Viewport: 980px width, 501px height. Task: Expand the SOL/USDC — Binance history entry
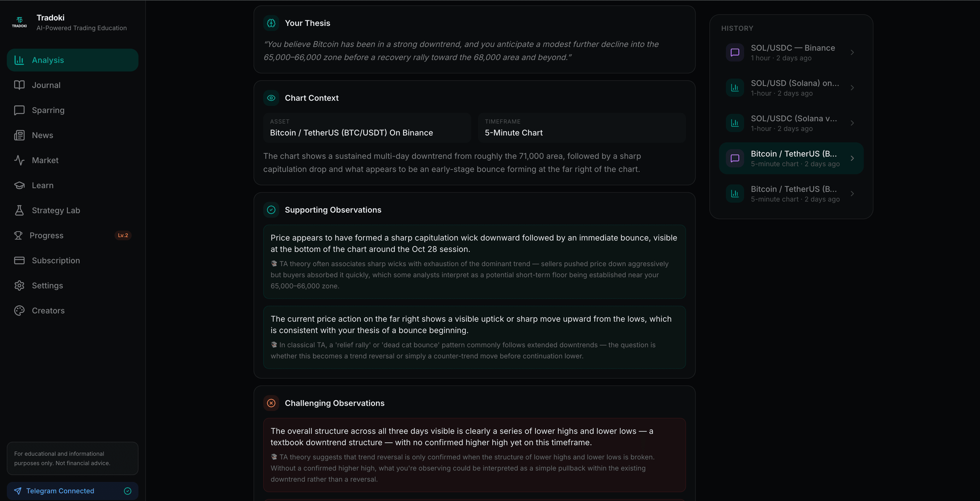pos(853,52)
